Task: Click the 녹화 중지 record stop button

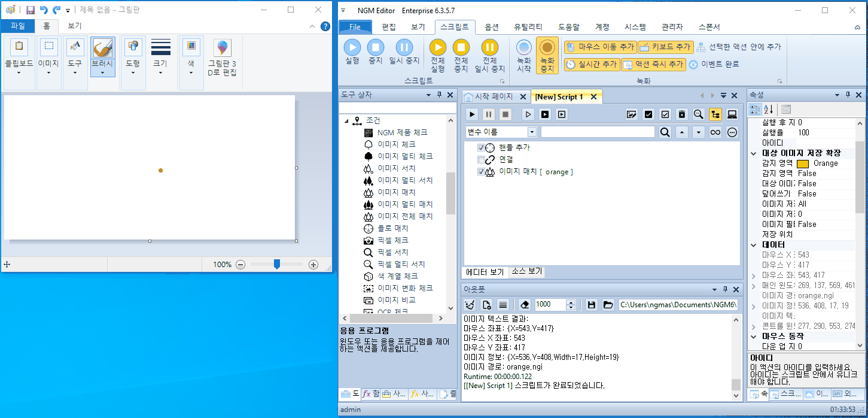Action: [547, 56]
